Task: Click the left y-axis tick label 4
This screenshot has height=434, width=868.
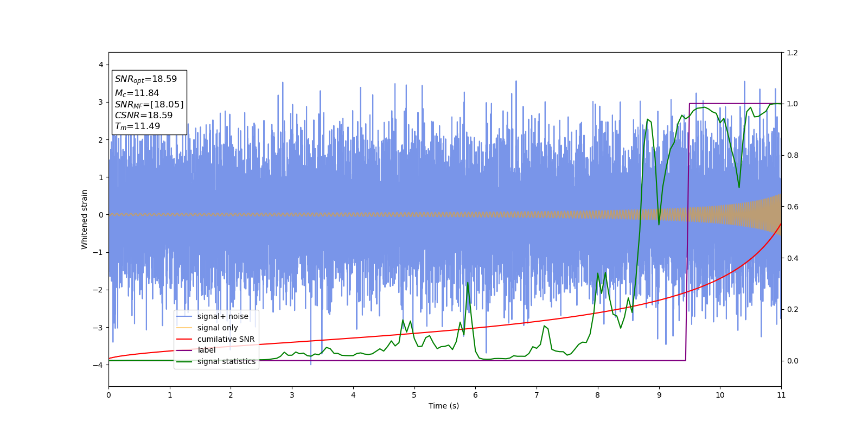Action: tap(101, 65)
